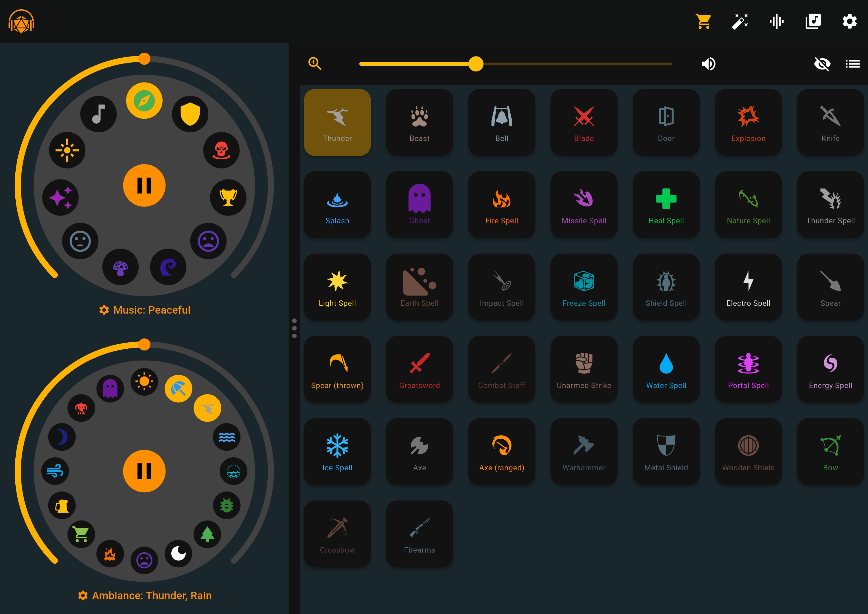
Task: Open the magic wand tool
Action: [740, 21]
